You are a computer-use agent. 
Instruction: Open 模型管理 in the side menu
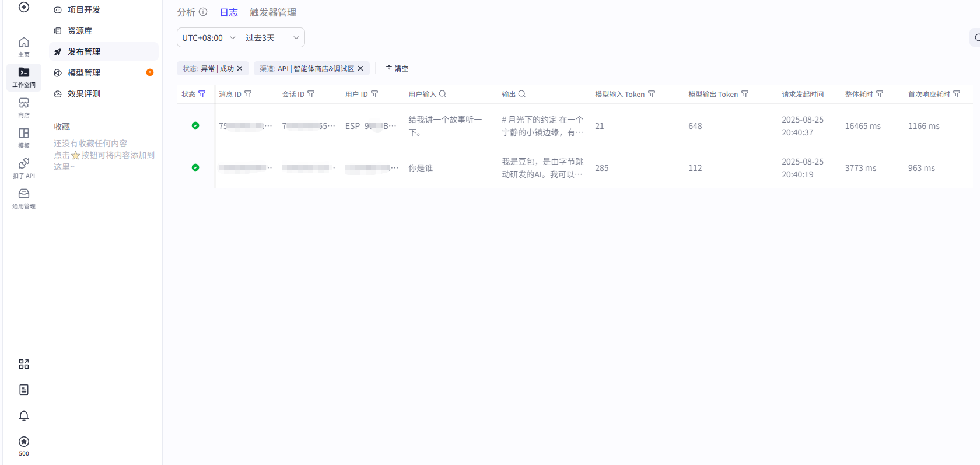[104, 73]
